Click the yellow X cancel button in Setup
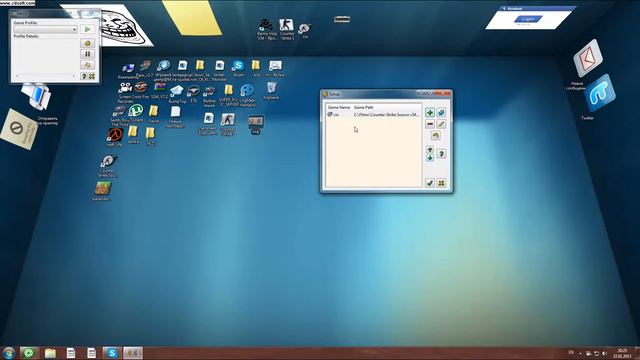Viewport: 640px width, 360px height. pyautogui.click(x=441, y=183)
